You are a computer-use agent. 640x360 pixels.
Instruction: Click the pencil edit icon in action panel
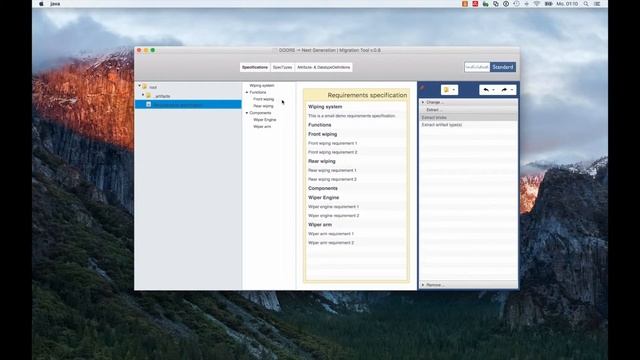(423, 88)
